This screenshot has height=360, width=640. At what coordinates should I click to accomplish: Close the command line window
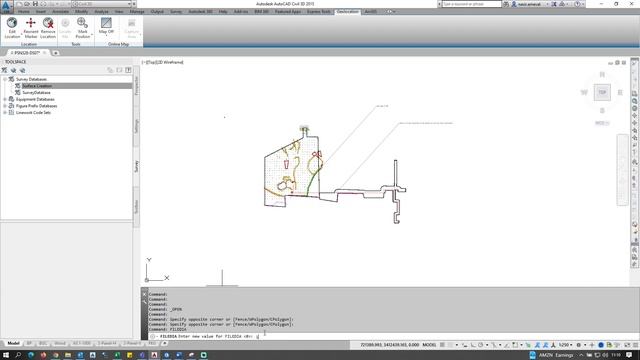point(144,293)
